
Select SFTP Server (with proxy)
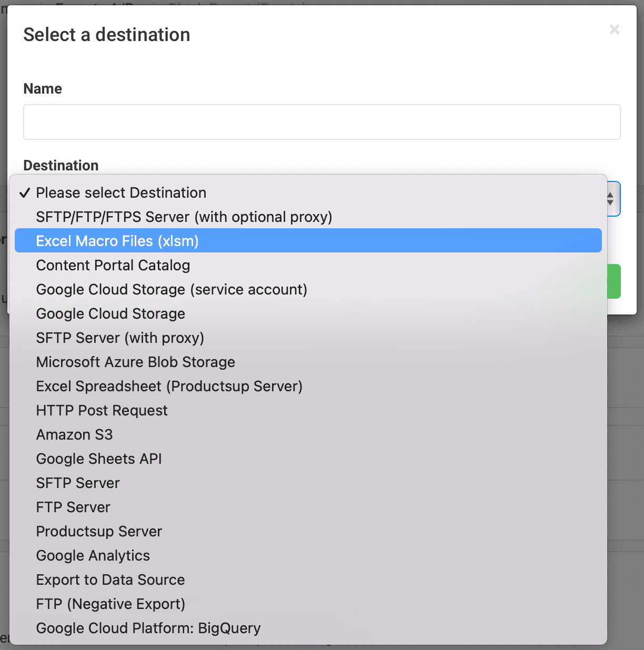[x=120, y=338]
